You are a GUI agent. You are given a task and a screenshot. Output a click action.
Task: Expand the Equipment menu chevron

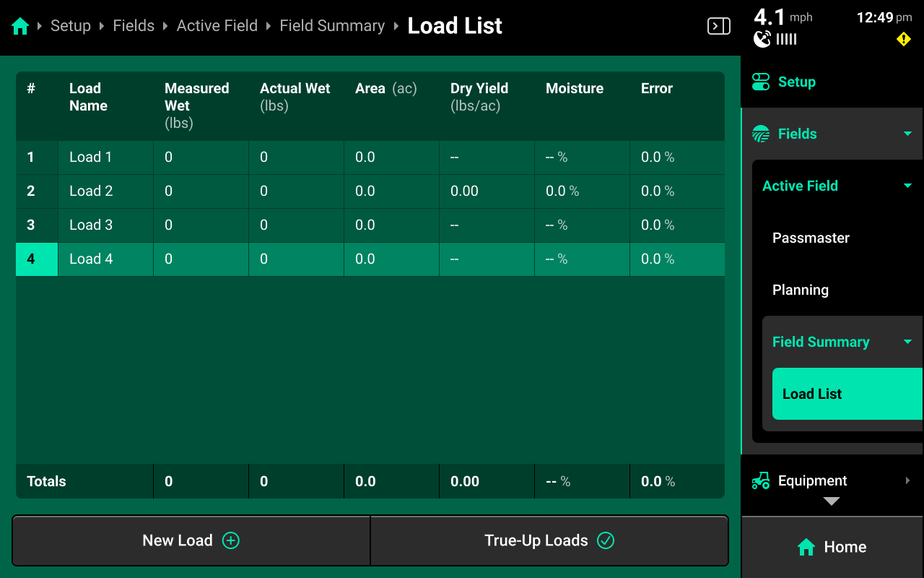point(907,481)
